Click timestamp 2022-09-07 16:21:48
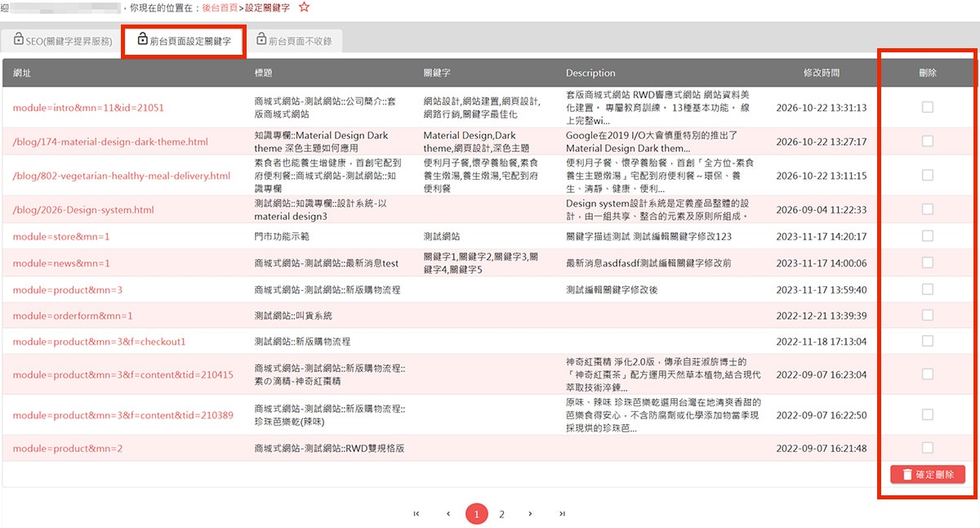This screenshot has height=528, width=980. point(821,449)
